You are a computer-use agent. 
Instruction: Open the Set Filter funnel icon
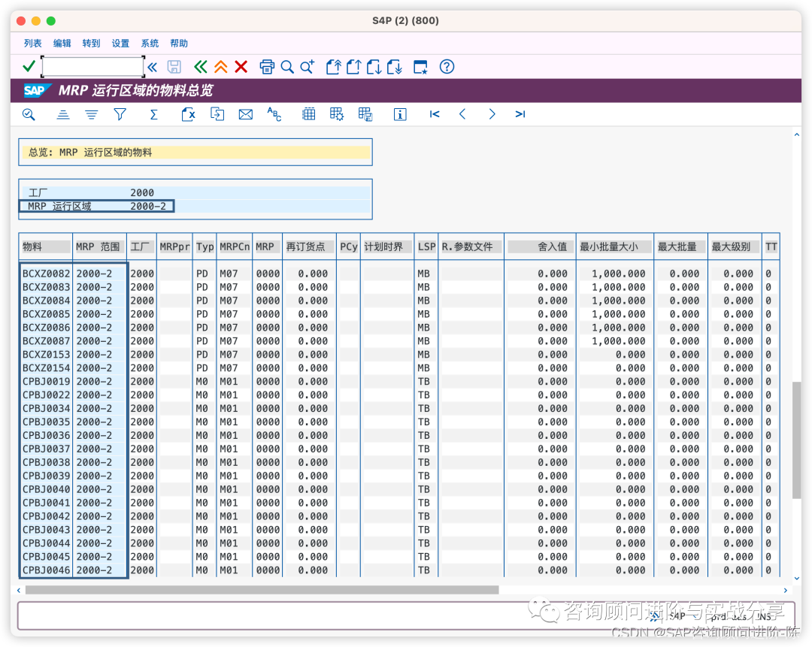tap(120, 114)
